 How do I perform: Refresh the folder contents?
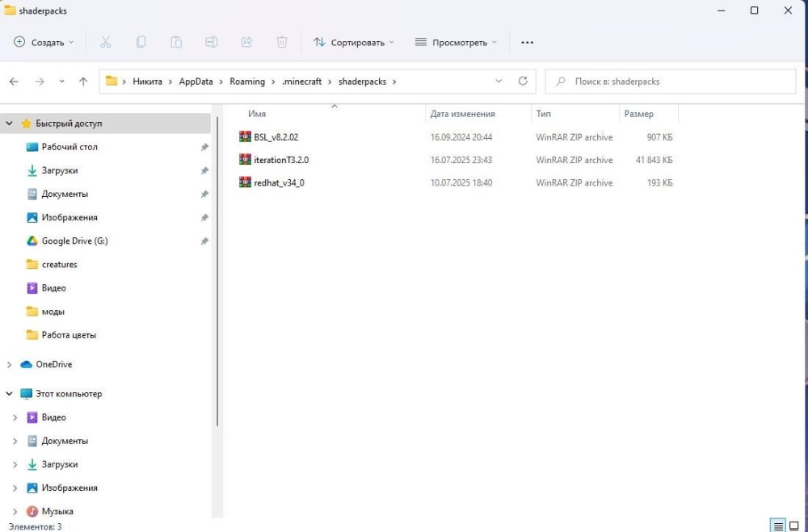click(x=523, y=82)
